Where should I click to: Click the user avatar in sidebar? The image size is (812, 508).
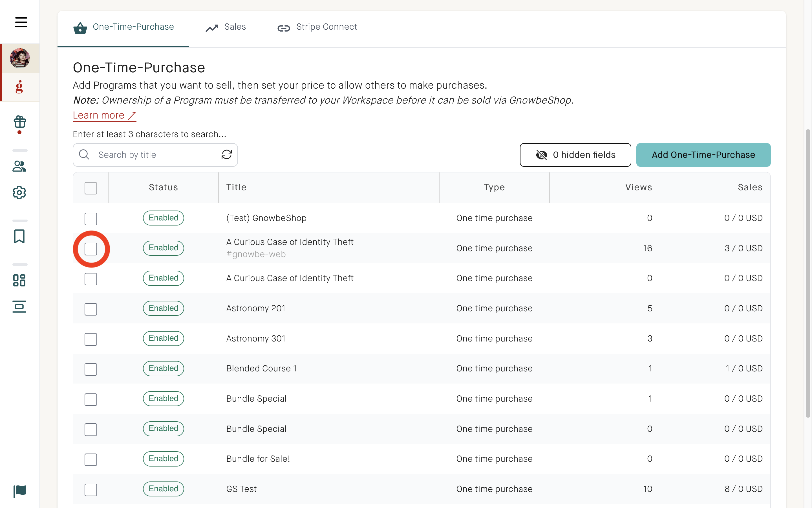click(20, 58)
